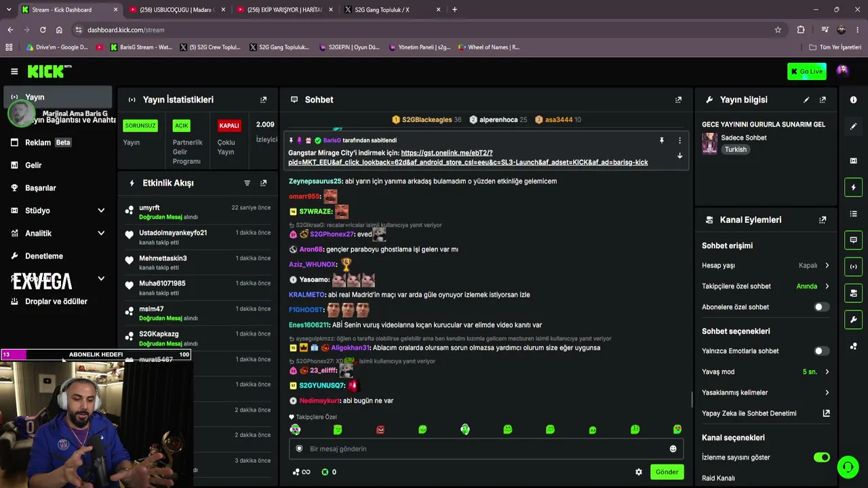Click username Zeynepsaurus25 in chat
This screenshot has height=488, width=868.
(315, 181)
